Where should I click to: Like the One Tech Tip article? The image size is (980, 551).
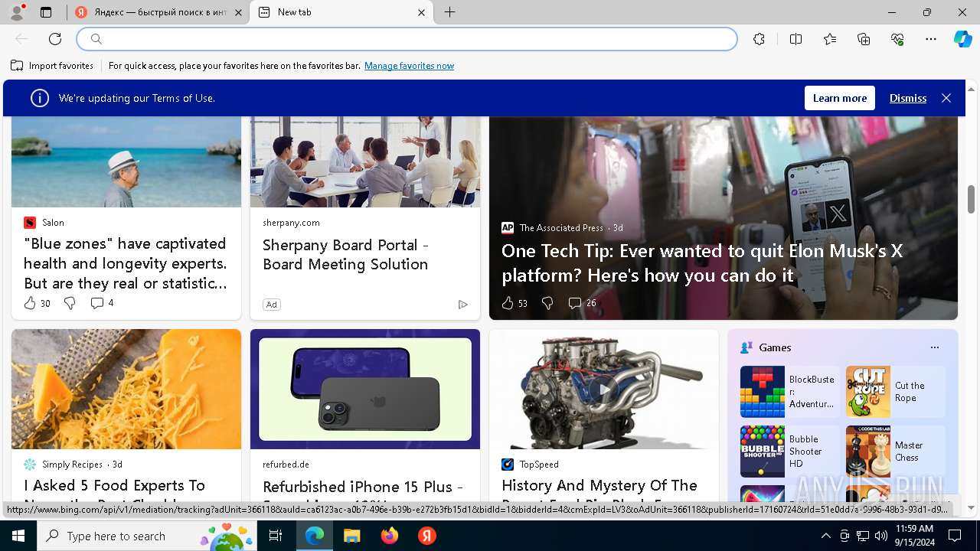(x=508, y=303)
